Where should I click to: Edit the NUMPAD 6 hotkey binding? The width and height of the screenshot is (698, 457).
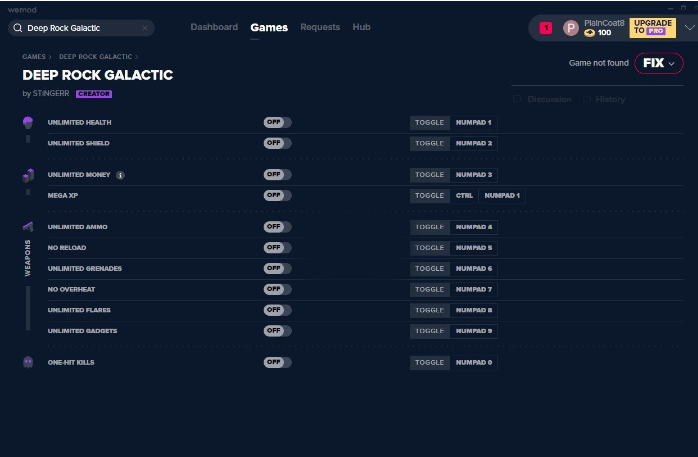474,269
